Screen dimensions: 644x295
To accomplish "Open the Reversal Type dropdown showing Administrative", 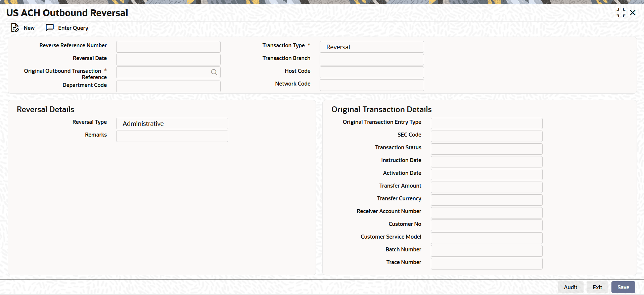I will (172, 124).
